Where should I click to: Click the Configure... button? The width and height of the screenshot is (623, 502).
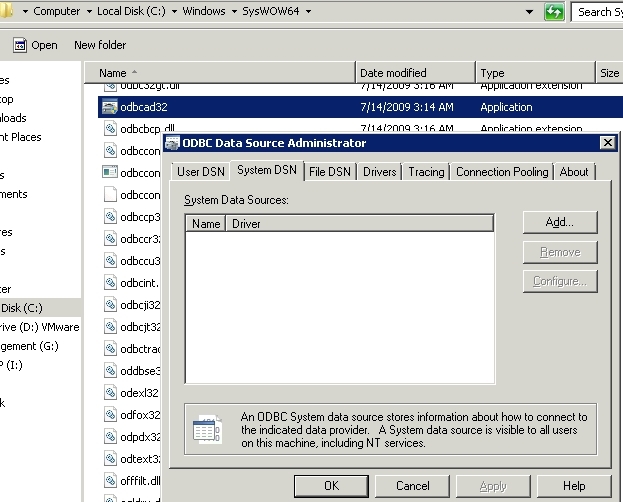(560, 281)
